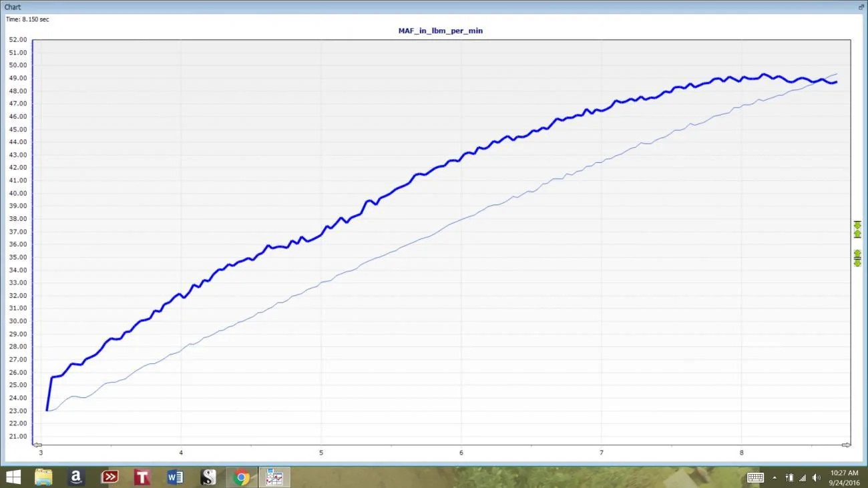Click the MAF_in_lbm_per_min chart title
The image size is (868, 488).
coord(441,31)
